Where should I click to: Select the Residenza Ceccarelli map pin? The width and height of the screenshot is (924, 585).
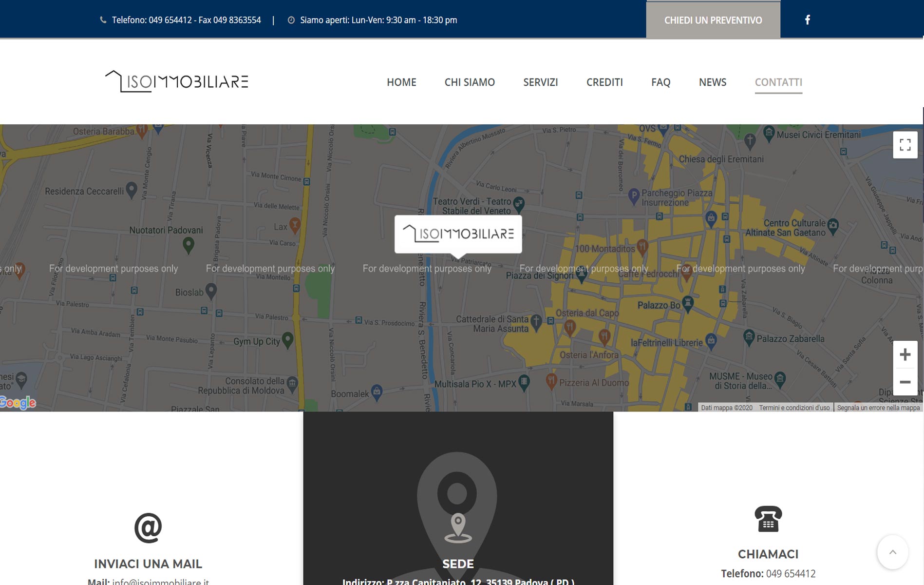point(132,189)
